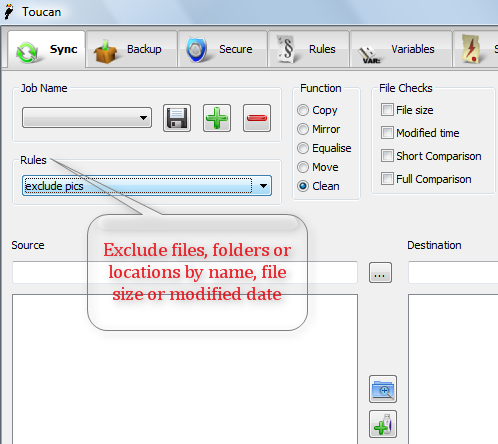
Task: Click the script tab parchment icon
Action: pyautogui.click(x=471, y=49)
